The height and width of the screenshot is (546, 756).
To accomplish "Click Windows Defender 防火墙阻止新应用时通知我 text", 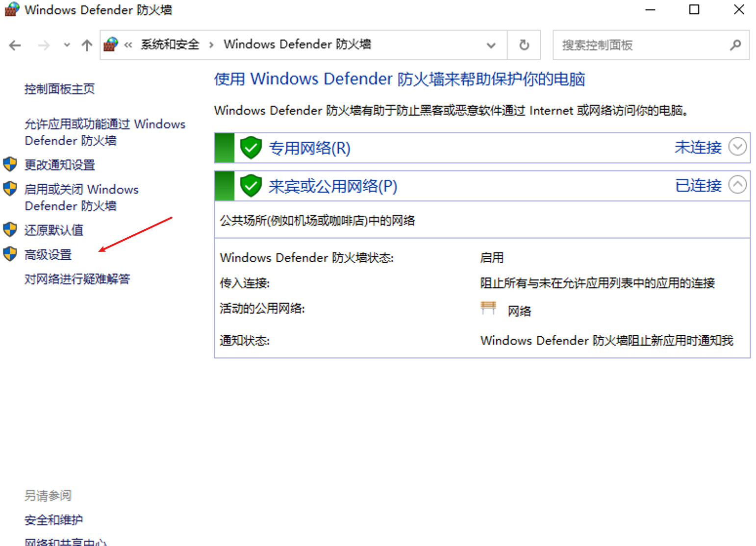I will (606, 340).
